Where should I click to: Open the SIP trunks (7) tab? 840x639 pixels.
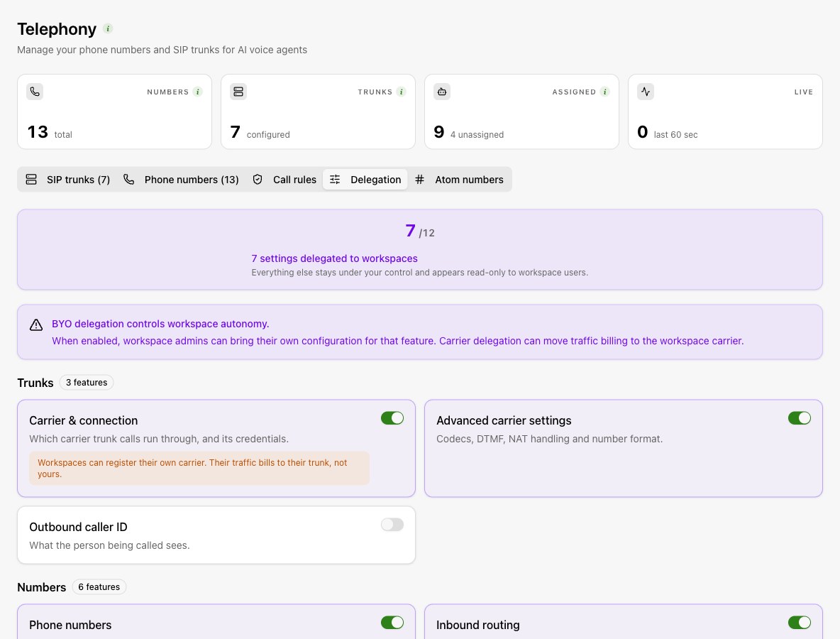68,180
